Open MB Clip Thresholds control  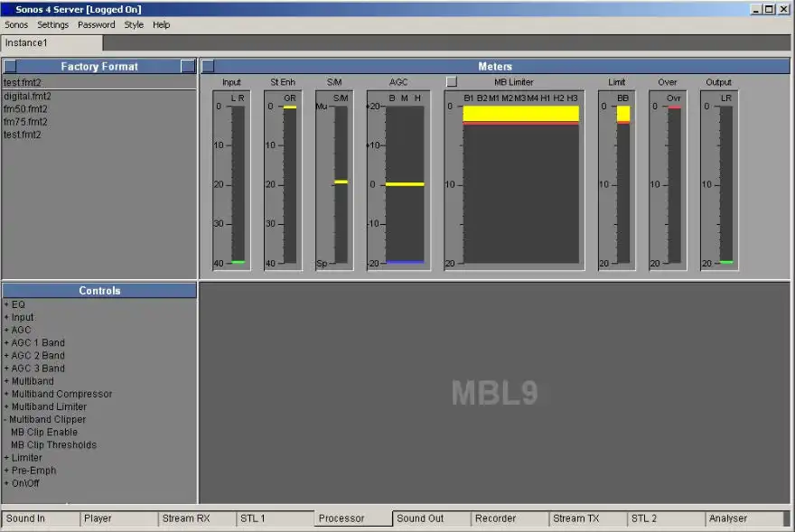point(53,444)
